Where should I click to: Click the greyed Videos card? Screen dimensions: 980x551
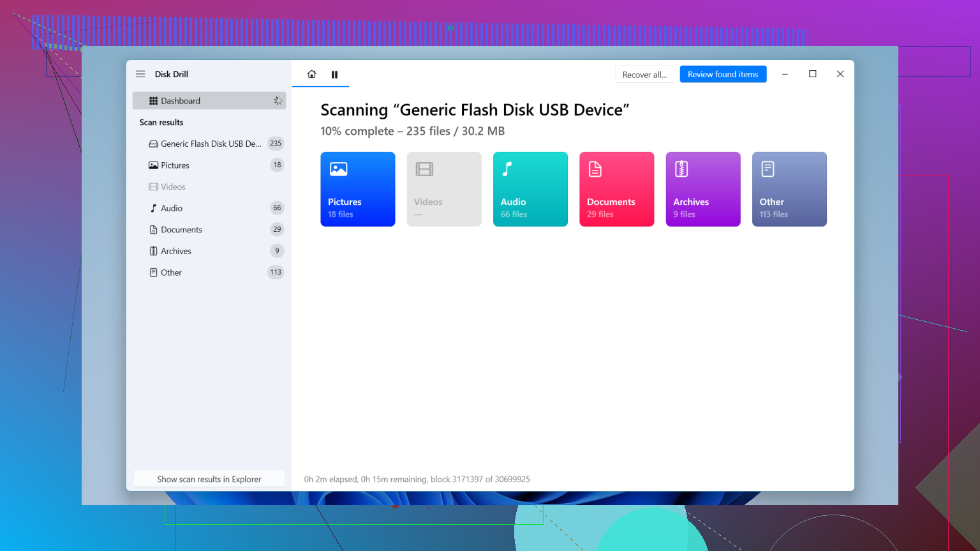tap(444, 189)
